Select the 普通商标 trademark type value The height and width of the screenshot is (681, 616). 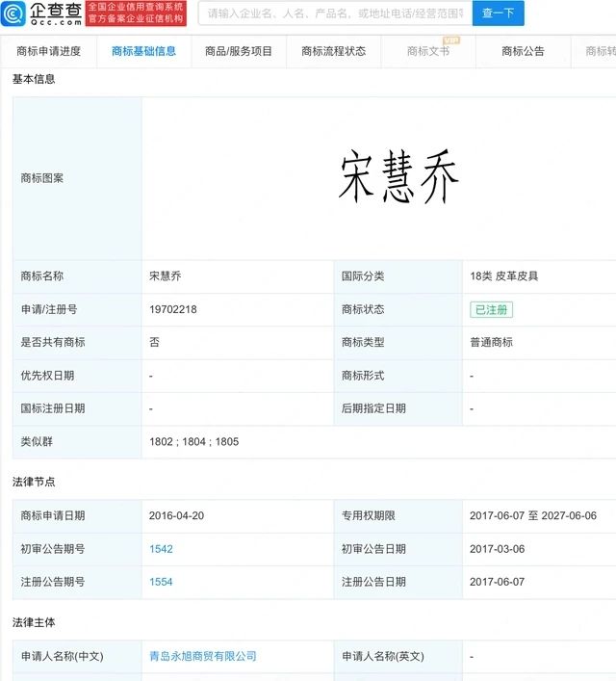pos(491,342)
